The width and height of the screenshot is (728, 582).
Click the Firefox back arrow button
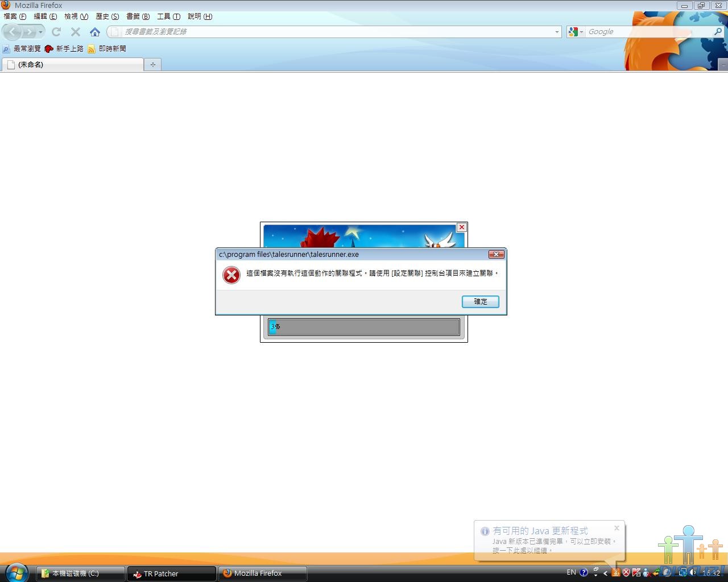(13, 32)
